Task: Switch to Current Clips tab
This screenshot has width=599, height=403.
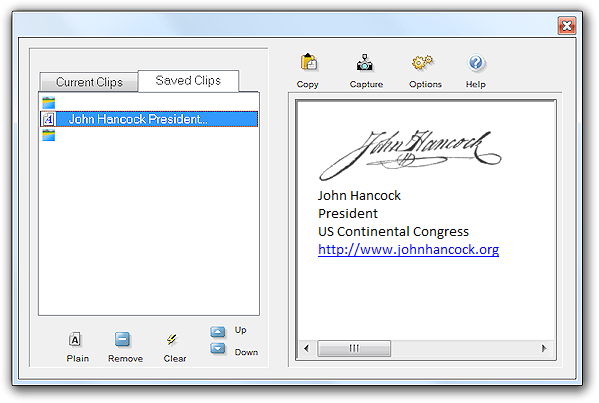Action: tap(89, 82)
